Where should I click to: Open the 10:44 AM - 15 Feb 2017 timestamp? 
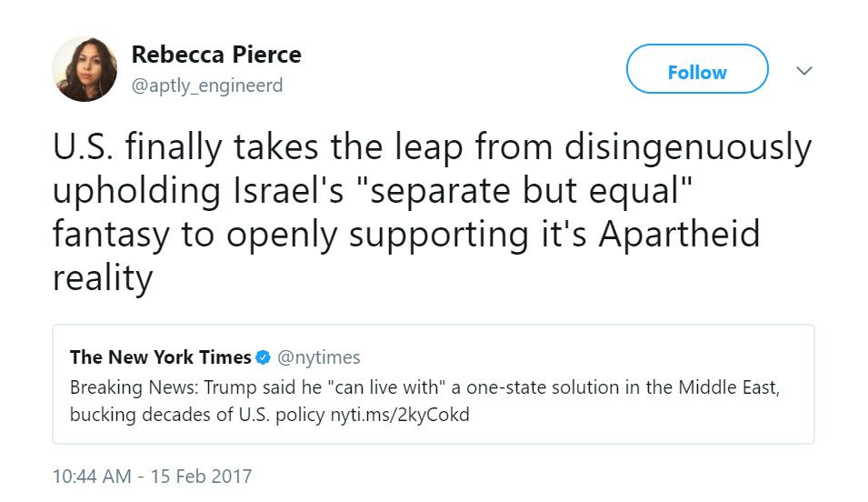pos(152,476)
